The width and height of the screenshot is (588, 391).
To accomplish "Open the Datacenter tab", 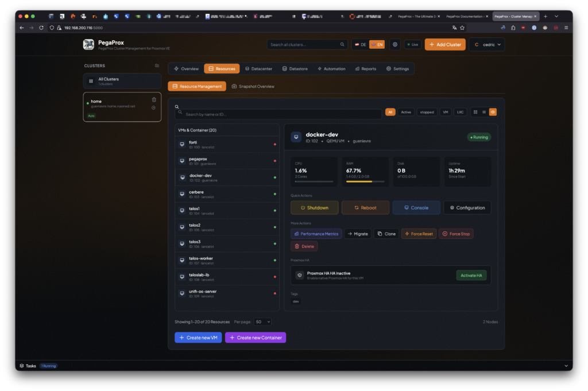I will 258,69.
